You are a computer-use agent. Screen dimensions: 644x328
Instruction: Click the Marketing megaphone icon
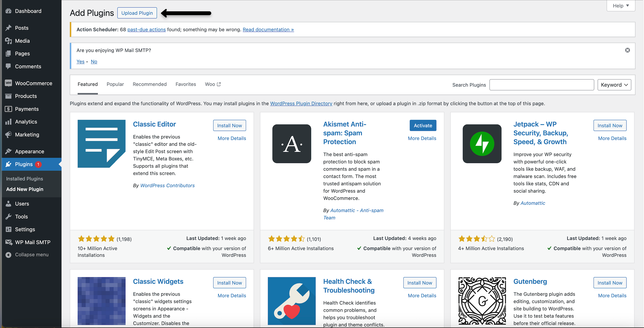pyautogui.click(x=9, y=134)
